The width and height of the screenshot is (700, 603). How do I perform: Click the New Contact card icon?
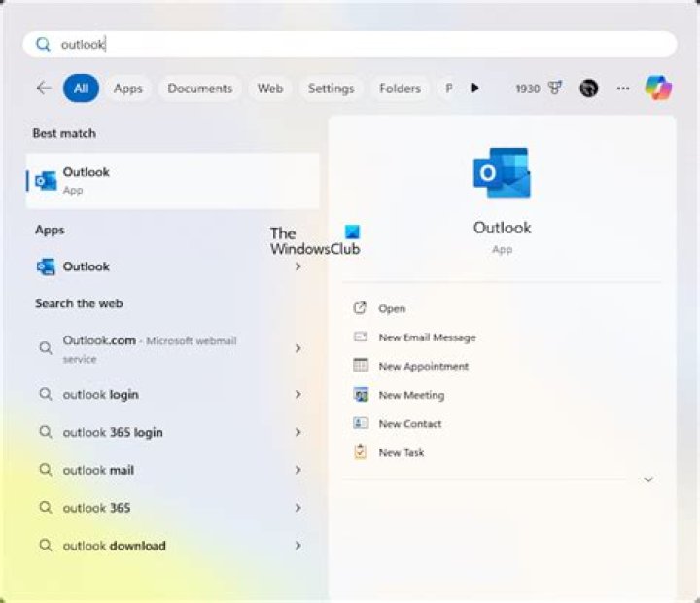(361, 423)
